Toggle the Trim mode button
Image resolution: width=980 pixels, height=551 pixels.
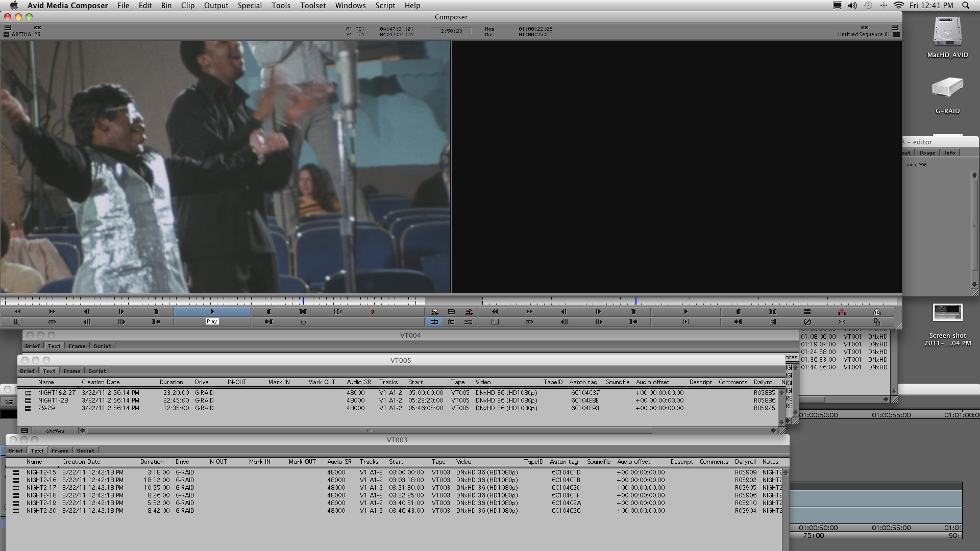[451, 322]
